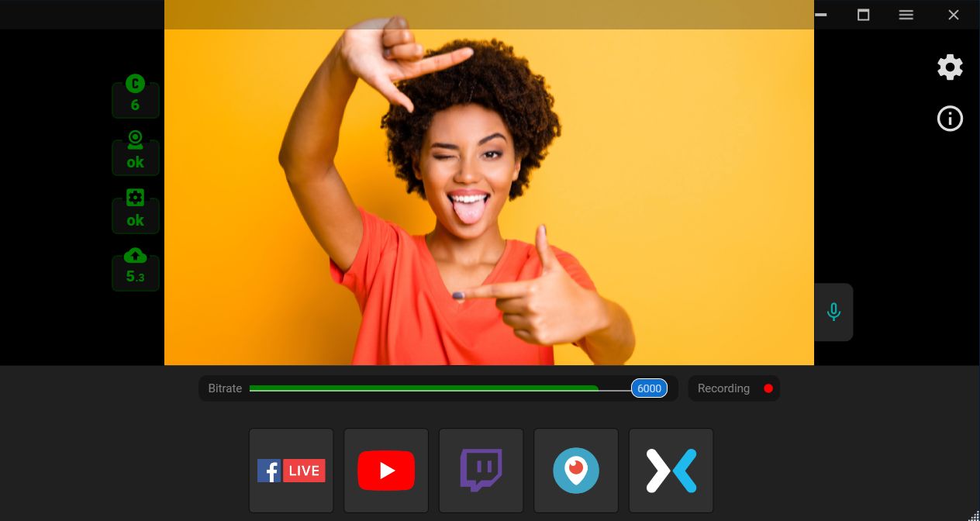Click the bitrate value showing 6000
This screenshot has height=521, width=980.
649,388
